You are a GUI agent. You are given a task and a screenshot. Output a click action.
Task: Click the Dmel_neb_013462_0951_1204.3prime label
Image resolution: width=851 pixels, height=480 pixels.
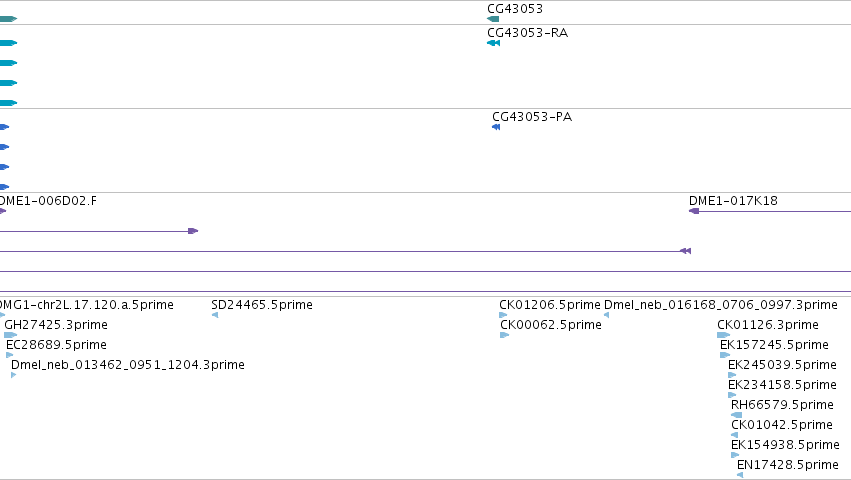[127, 365]
